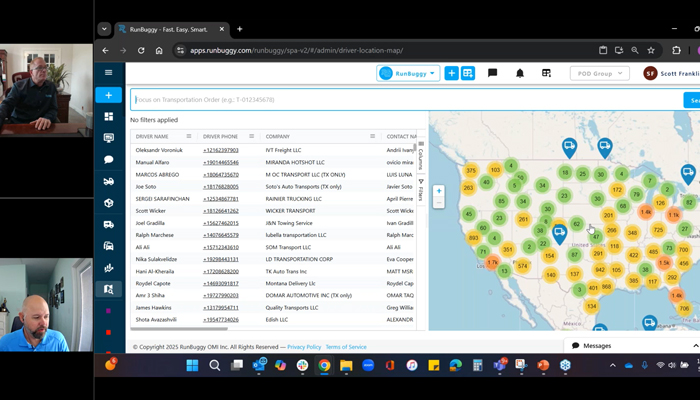Viewport: 700px width, 400px height.
Task: Open the hamburger menu in the sidebar
Action: click(x=108, y=73)
